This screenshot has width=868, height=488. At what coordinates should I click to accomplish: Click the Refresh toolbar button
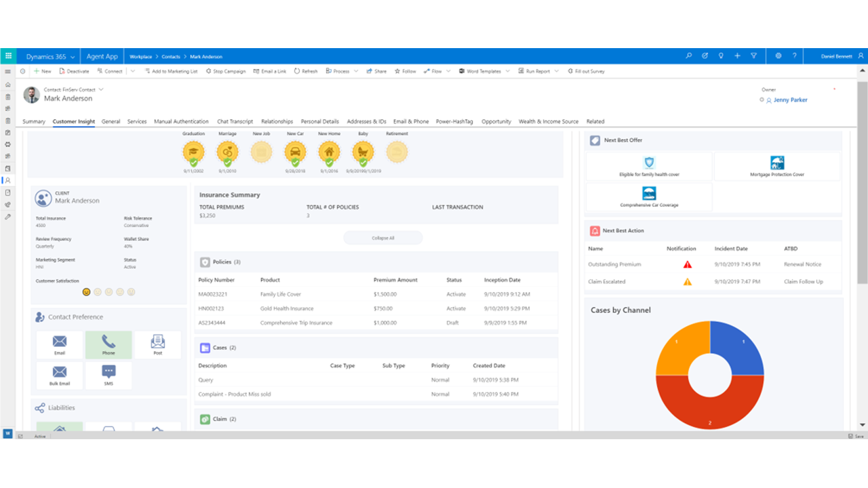point(306,71)
